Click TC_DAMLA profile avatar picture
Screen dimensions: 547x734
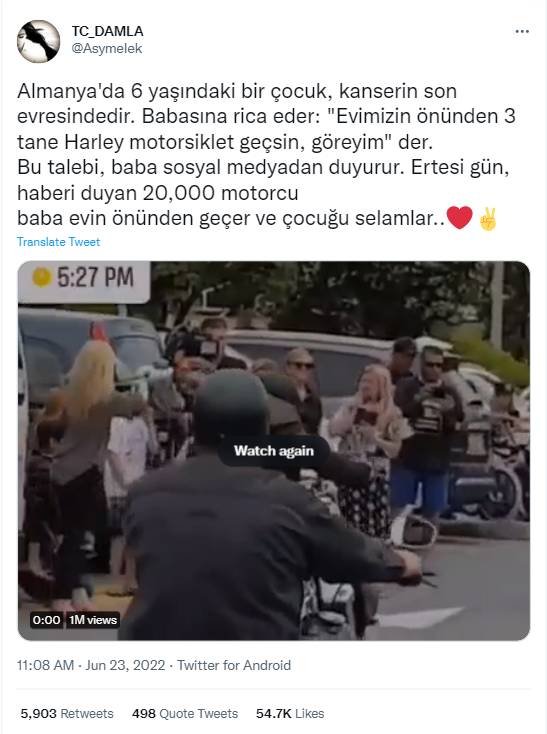tap(38, 41)
